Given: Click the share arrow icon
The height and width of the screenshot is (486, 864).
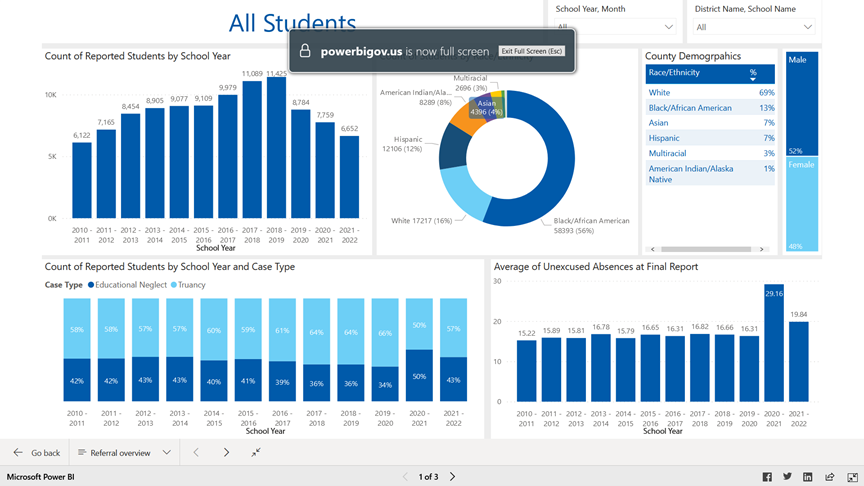Looking at the screenshot, I should pyautogui.click(x=830, y=477).
